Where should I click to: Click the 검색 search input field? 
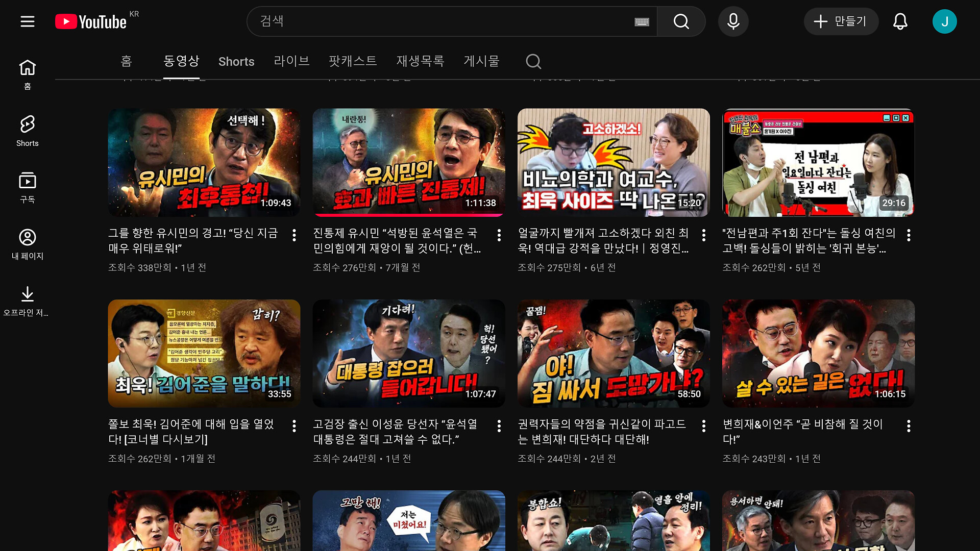[439, 21]
